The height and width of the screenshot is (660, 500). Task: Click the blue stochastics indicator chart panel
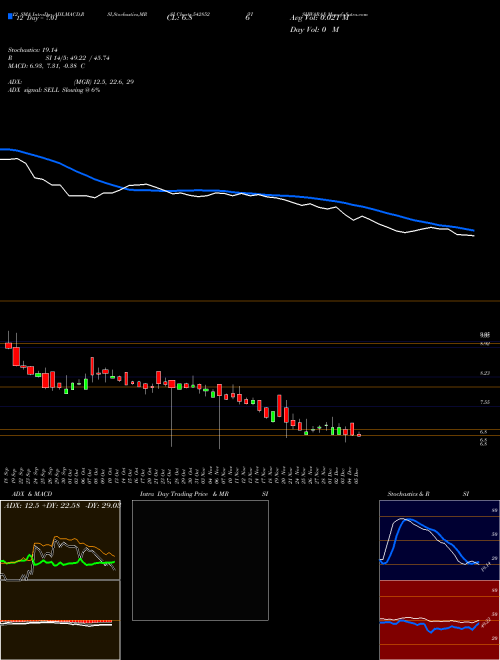coord(439,540)
